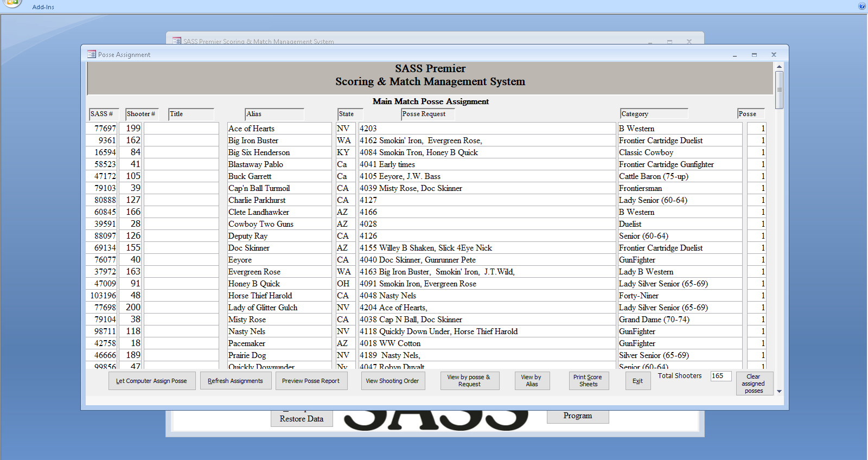This screenshot has height=460, width=868.
Task: Click the Exit button
Action: coord(638,381)
